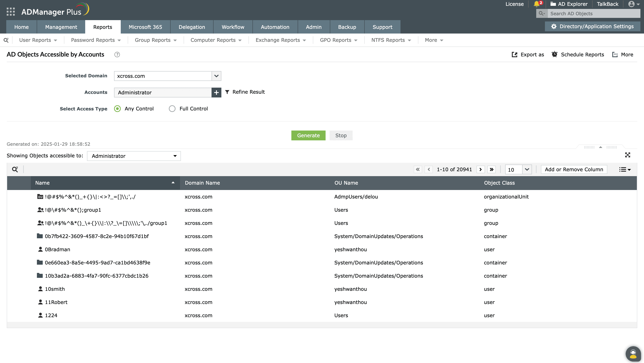The width and height of the screenshot is (644, 363).
Task: Select the Any Control radio button
Action: point(117,109)
